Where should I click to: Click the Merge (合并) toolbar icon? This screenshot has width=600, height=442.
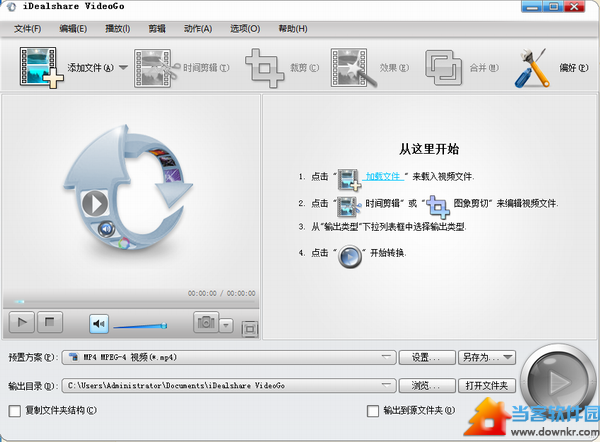pos(443,68)
